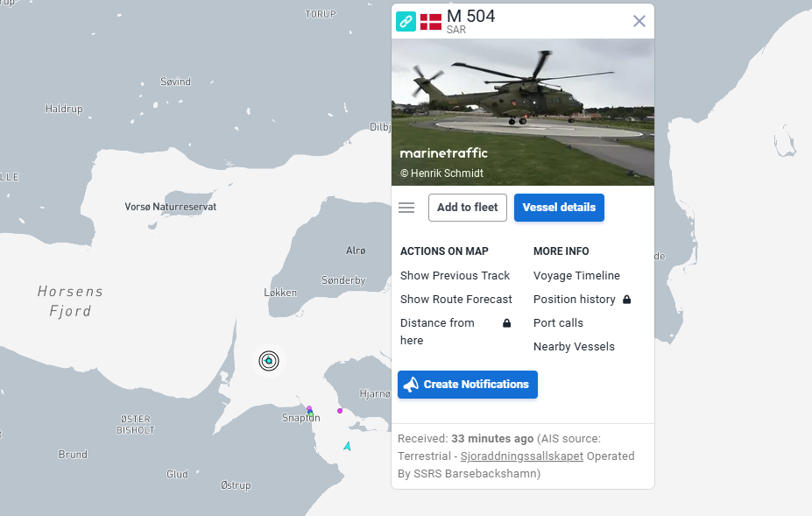Open Voyage Timeline
Image resolution: width=812 pixels, height=516 pixels.
coord(577,276)
